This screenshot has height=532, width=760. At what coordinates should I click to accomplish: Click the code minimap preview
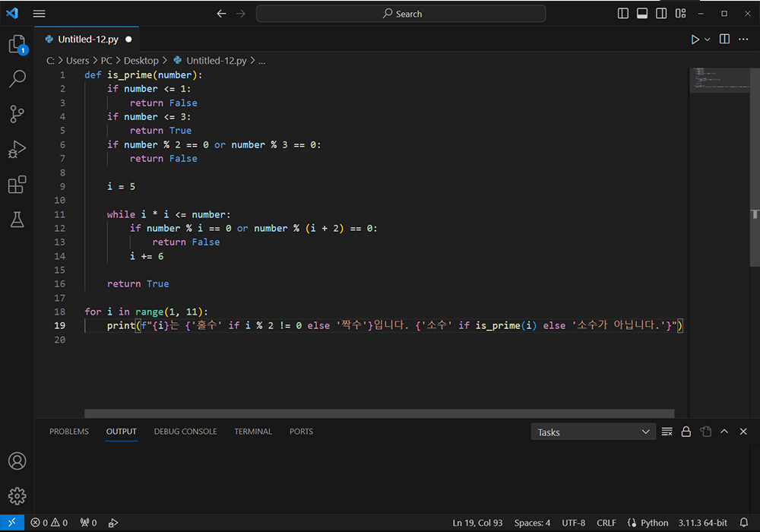pyautogui.click(x=719, y=80)
